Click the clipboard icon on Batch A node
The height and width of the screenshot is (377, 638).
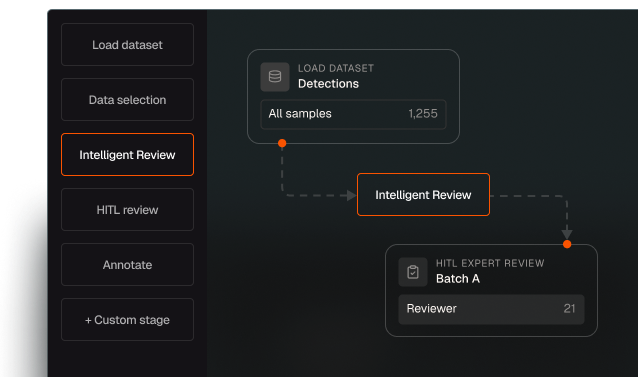click(x=413, y=272)
